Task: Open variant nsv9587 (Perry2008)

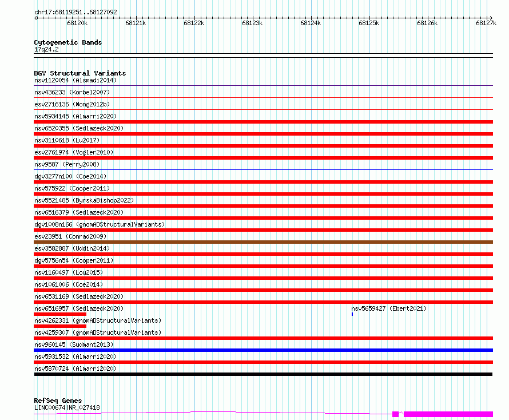Action: (x=67, y=164)
